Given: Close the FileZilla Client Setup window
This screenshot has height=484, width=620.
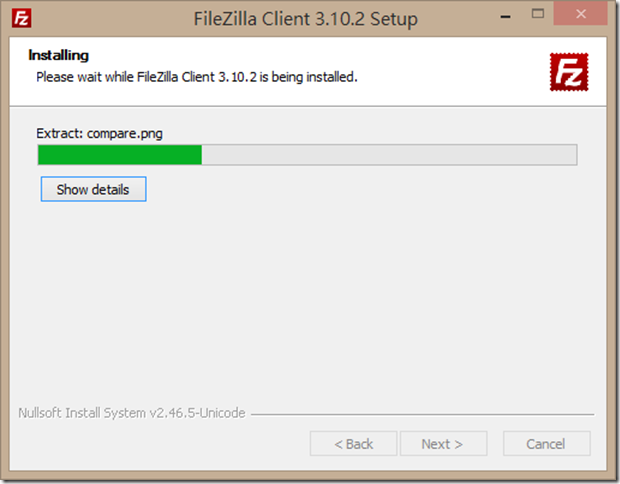Looking at the screenshot, I should point(580,14).
